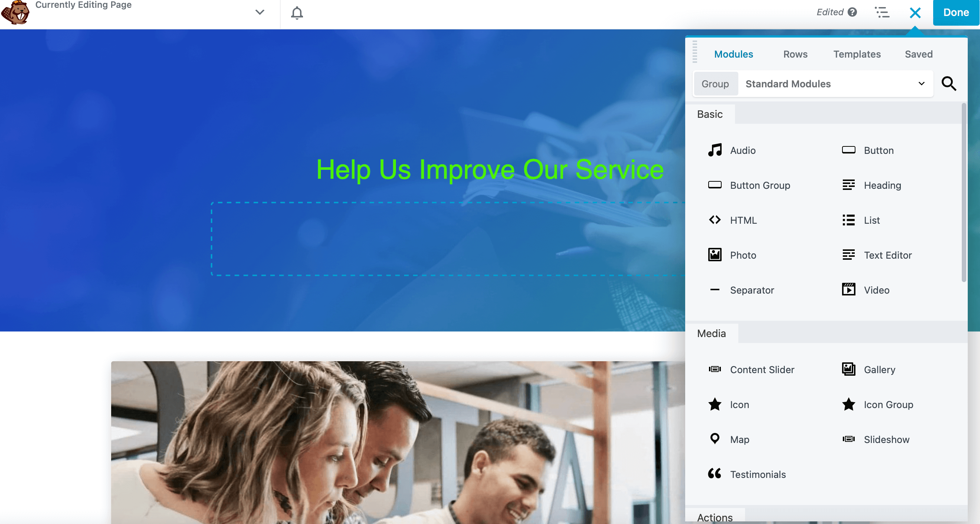Open the outline panel list icon
980x524 pixels.
[882, 12]
